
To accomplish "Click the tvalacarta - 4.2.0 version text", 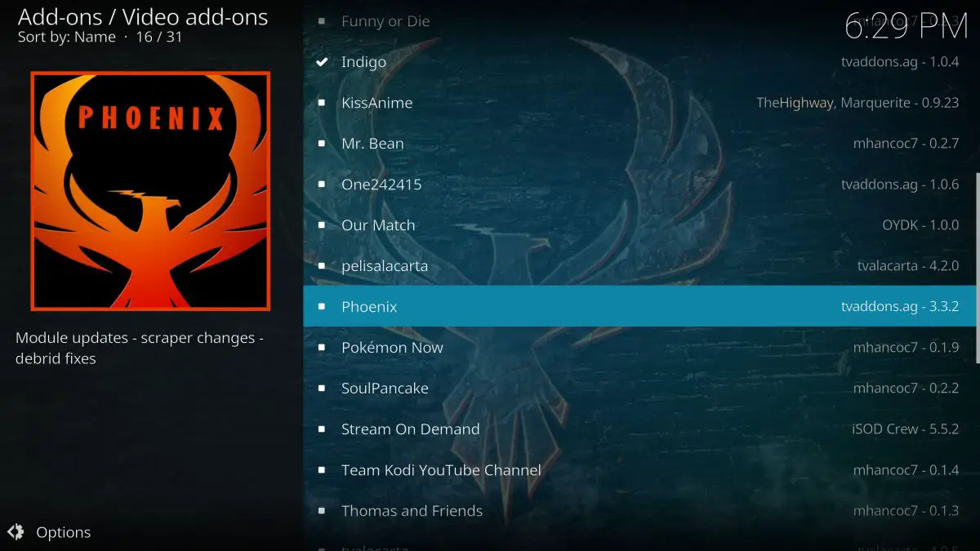I will [908, 265].
